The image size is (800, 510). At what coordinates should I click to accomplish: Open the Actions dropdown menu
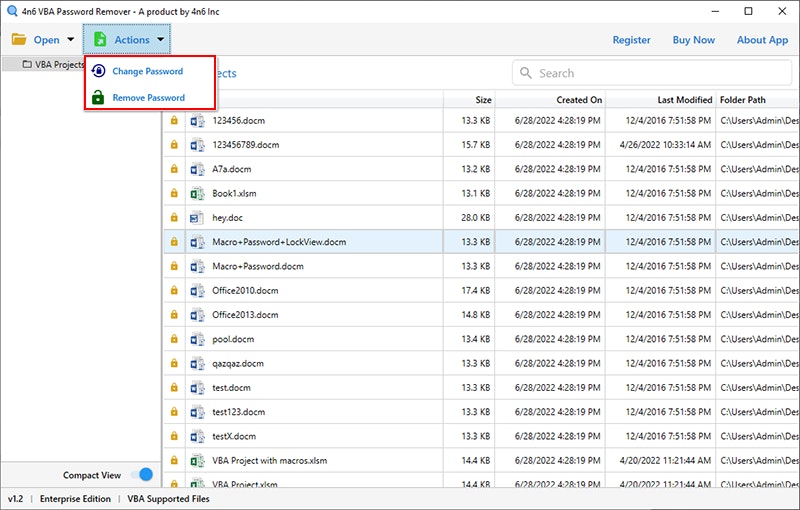127,40
